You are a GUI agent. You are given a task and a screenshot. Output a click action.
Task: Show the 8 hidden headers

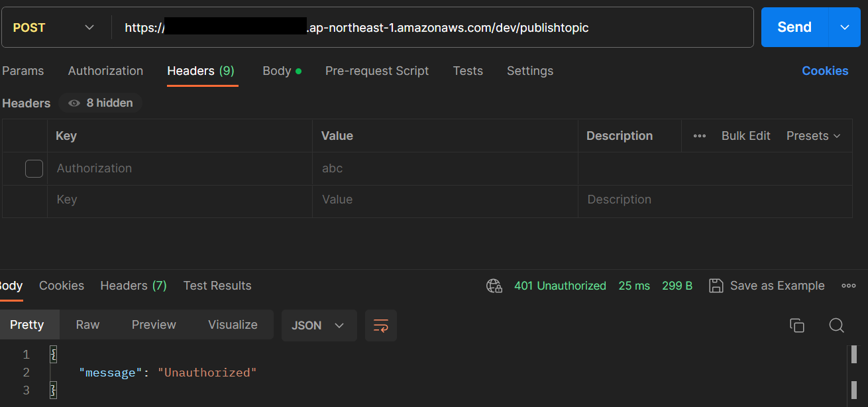coord(100,103)
